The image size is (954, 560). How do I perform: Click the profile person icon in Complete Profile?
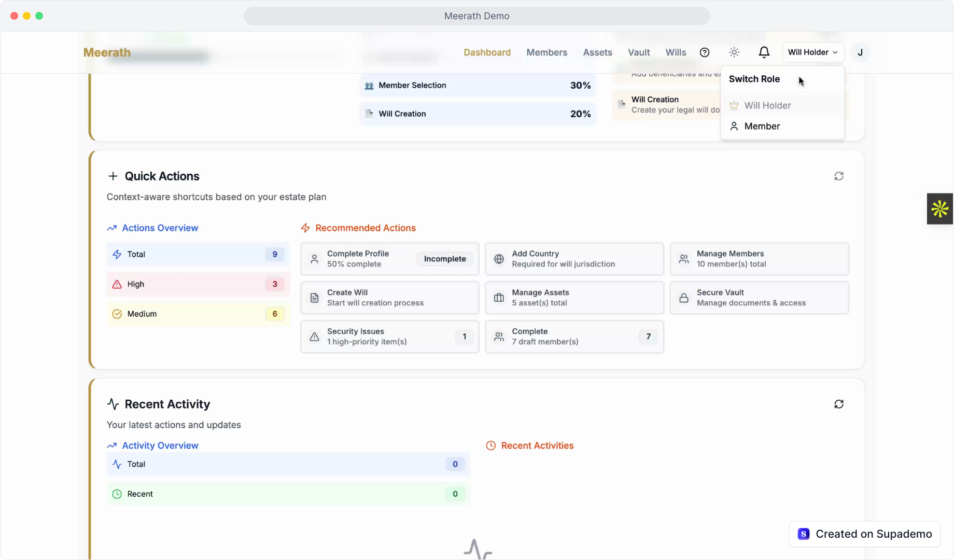[314, 259]
